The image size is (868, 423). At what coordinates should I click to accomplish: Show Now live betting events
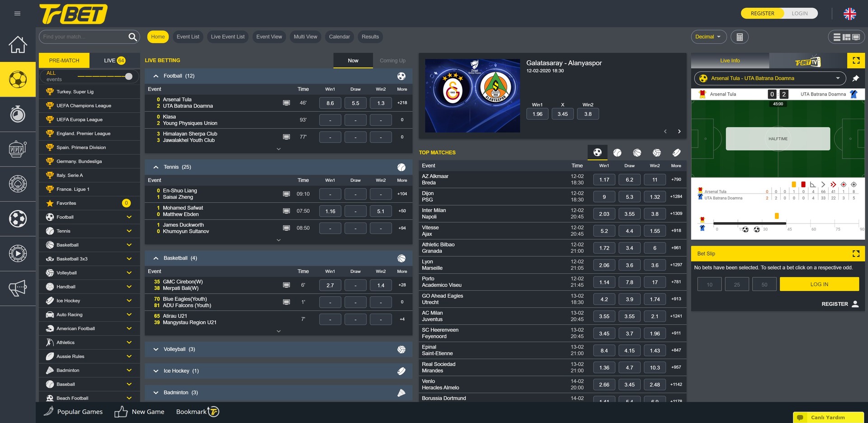[x=353, y=61]
